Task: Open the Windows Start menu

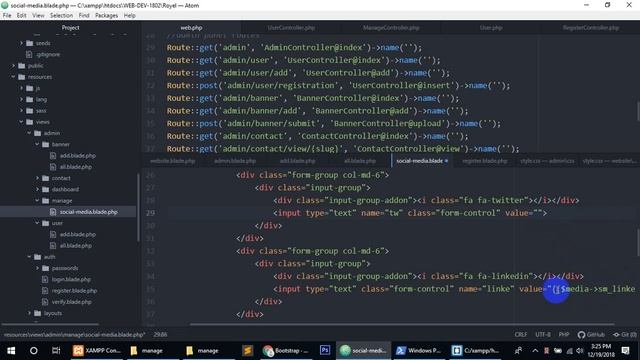Action: pos(11,351)
